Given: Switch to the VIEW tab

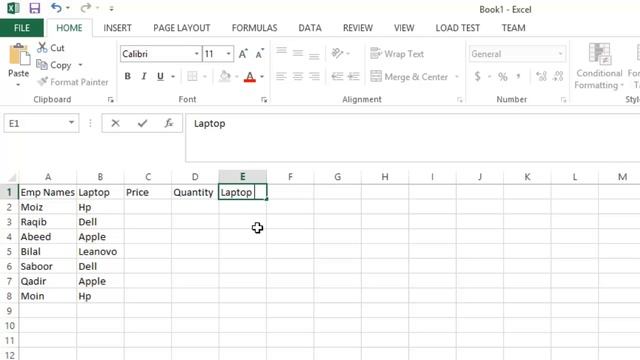Looking at the screenshot, I should point(404,28).
